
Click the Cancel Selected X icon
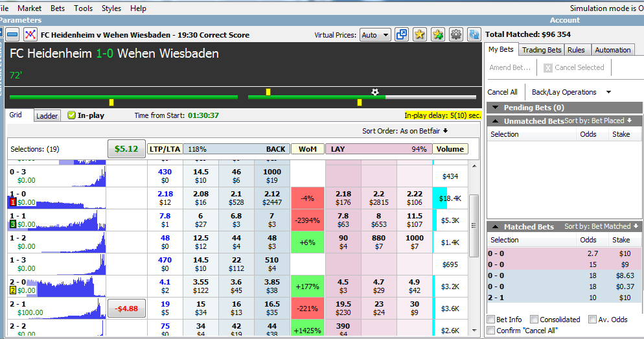548,68
